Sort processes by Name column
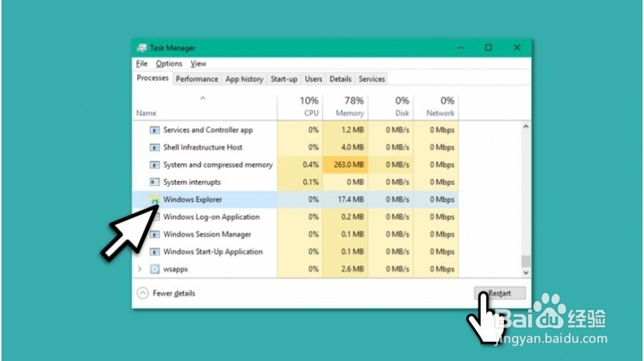 click(146, 113)
